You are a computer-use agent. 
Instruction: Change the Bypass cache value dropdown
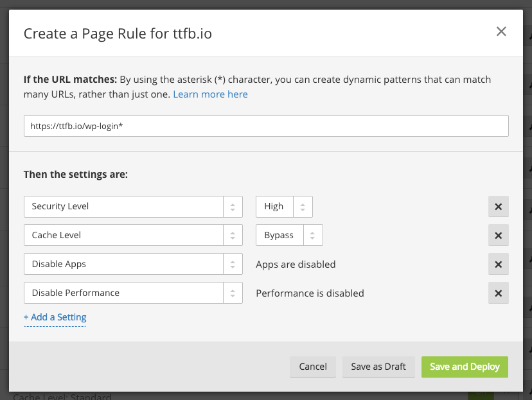click(x=288, y=236)
